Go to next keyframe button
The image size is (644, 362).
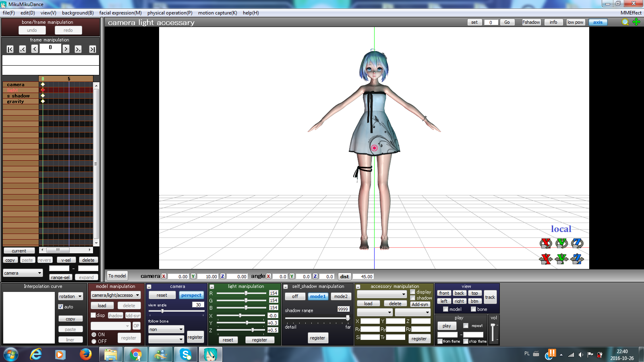(x=78, y=49)
